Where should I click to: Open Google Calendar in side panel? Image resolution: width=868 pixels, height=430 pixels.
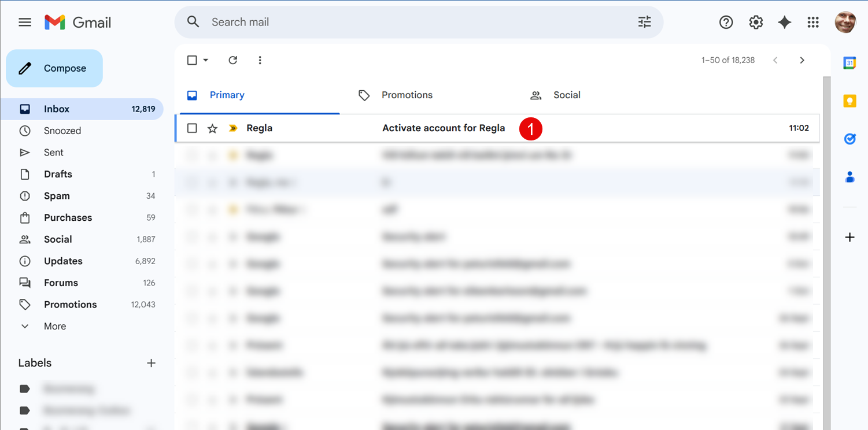tap(849, 64)
